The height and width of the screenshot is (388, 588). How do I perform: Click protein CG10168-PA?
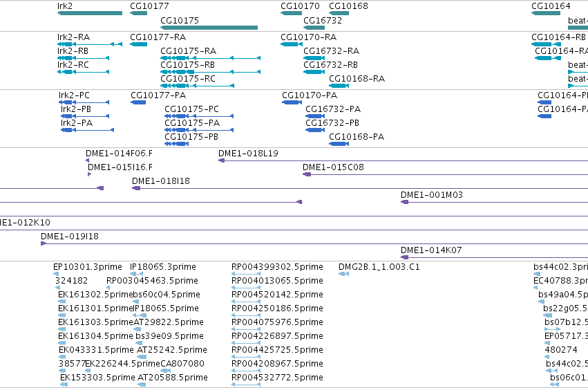pos(339,144)
